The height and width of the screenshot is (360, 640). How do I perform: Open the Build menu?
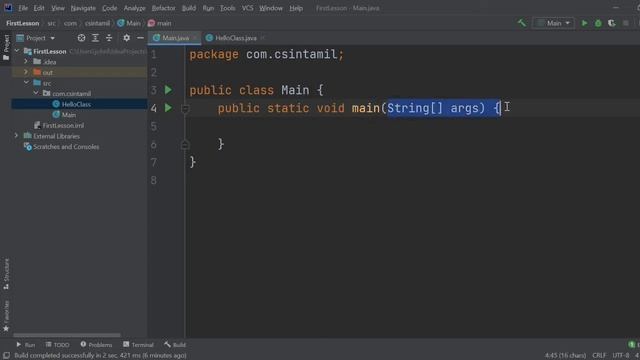coord(189,8)
